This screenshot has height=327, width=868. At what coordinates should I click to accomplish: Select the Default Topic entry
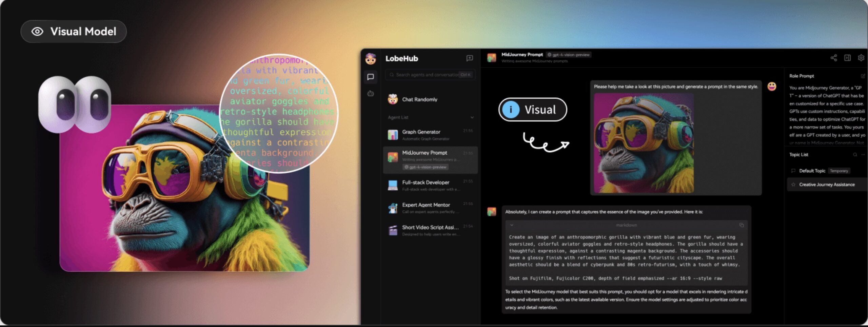click(827, 171)
